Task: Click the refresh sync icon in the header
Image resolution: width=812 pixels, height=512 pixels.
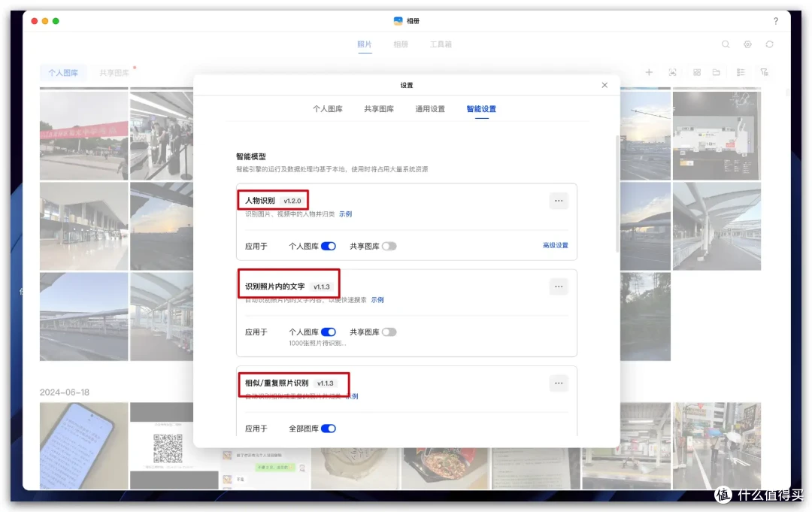Action: coord(770,44)
